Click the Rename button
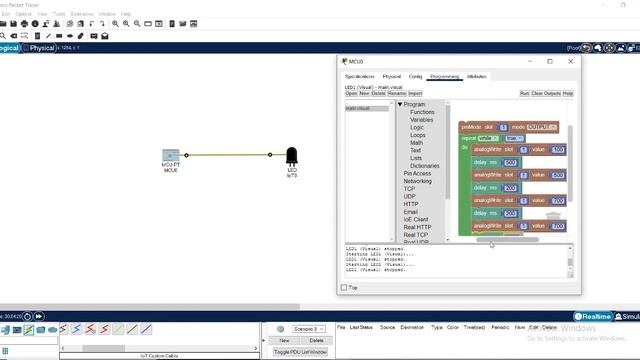This screenshot has width=640, height=360. click(397, 93)
